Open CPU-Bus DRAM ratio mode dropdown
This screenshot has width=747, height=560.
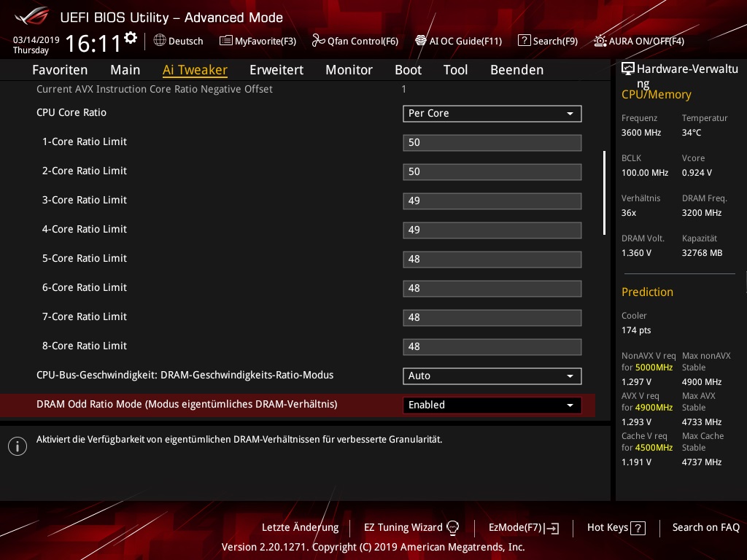(492, 376)
